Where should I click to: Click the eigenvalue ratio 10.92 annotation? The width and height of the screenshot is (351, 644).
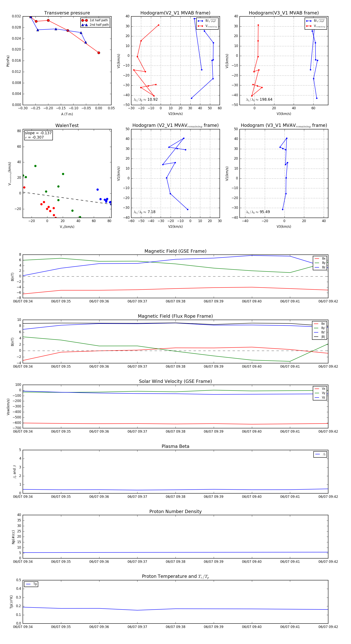(x=146, y=100)
